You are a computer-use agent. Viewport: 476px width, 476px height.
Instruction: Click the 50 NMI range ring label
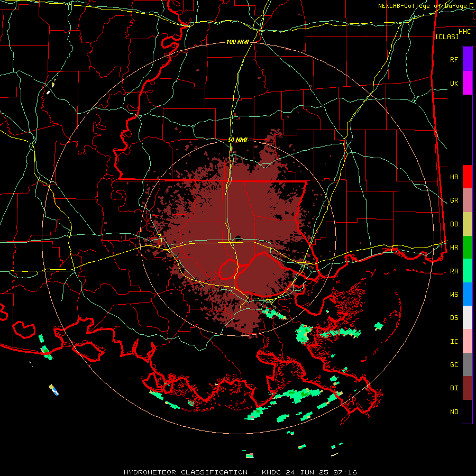(x=237, y=140)
